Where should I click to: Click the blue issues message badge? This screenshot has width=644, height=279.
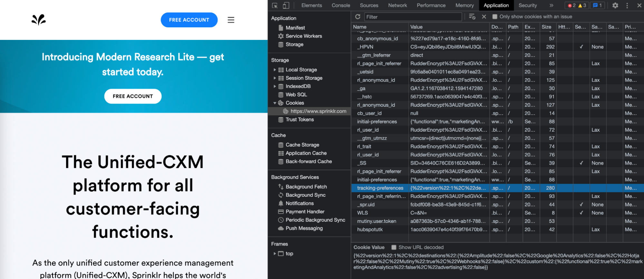597,5
